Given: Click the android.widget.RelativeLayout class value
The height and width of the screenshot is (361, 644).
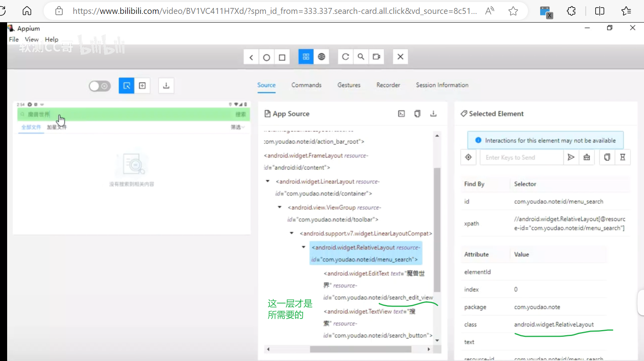Looking at the screenshot, I should click(554, 325).
